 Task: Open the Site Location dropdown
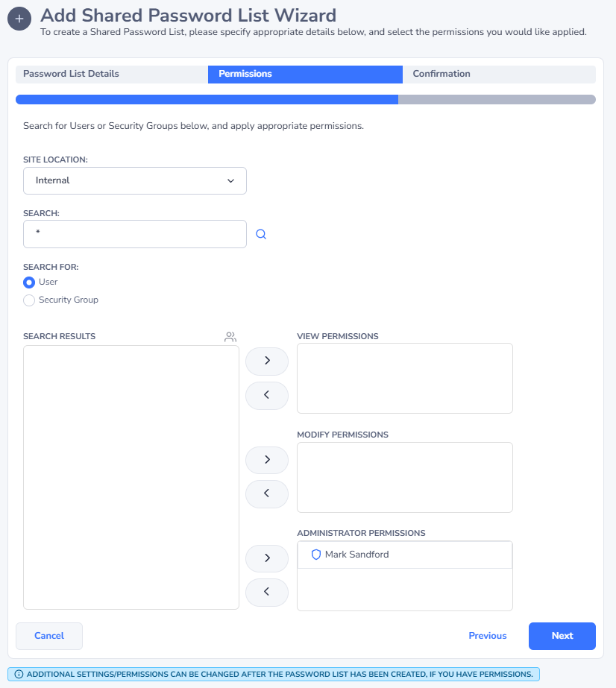(x=135, y=180)
